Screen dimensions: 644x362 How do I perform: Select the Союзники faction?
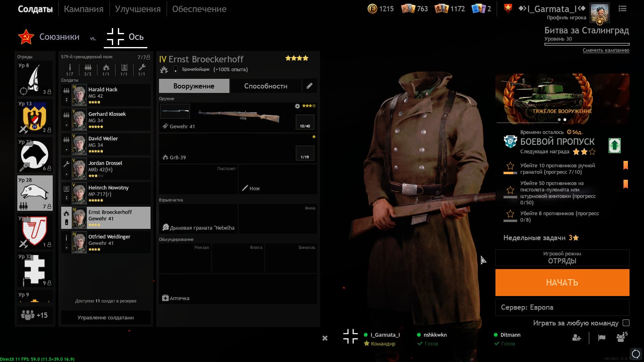49,37
